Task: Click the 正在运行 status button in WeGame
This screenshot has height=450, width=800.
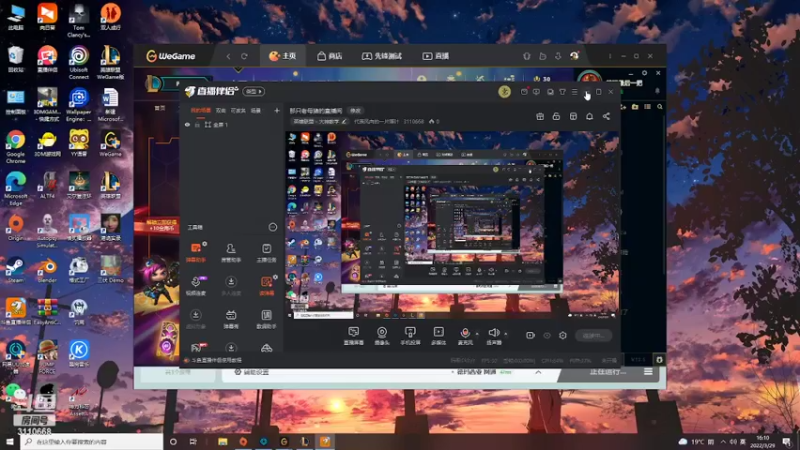Action: [x=608, y=372]
